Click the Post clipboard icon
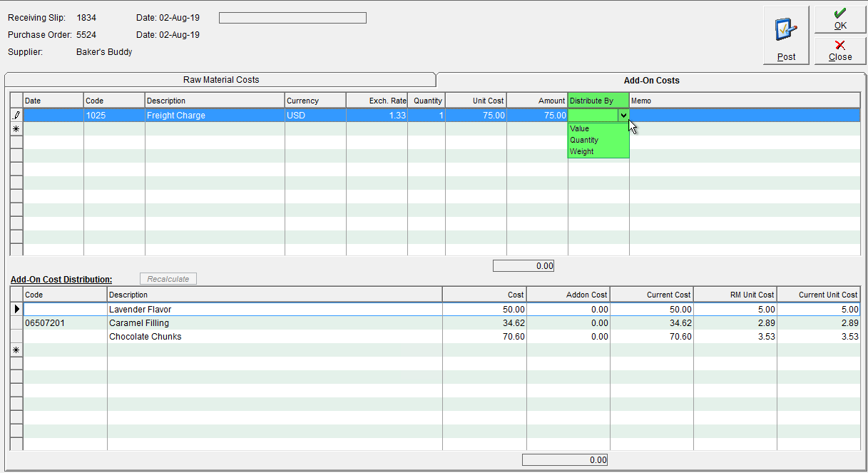 786,30
